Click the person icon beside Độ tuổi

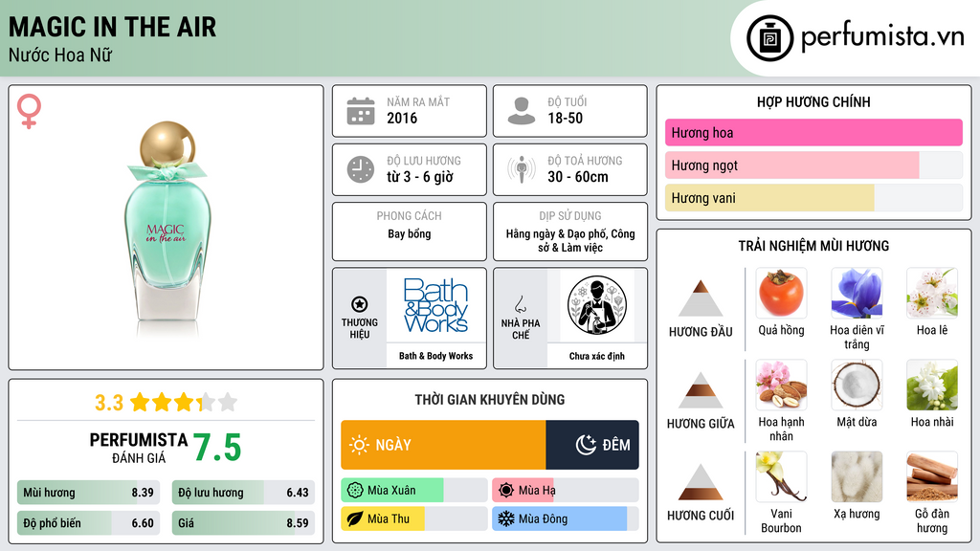tap(522, 111)
